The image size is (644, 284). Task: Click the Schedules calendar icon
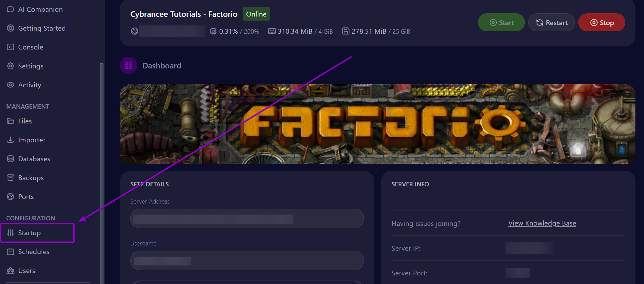[11, 252]
